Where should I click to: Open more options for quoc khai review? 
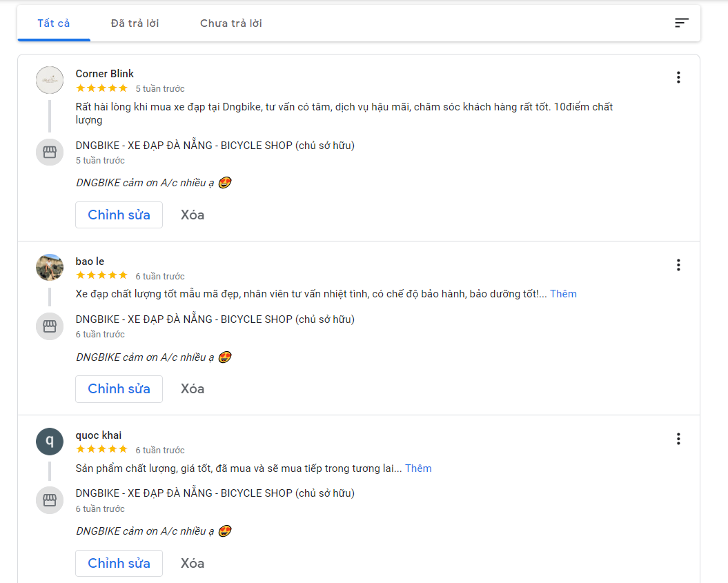coord(678,439)
